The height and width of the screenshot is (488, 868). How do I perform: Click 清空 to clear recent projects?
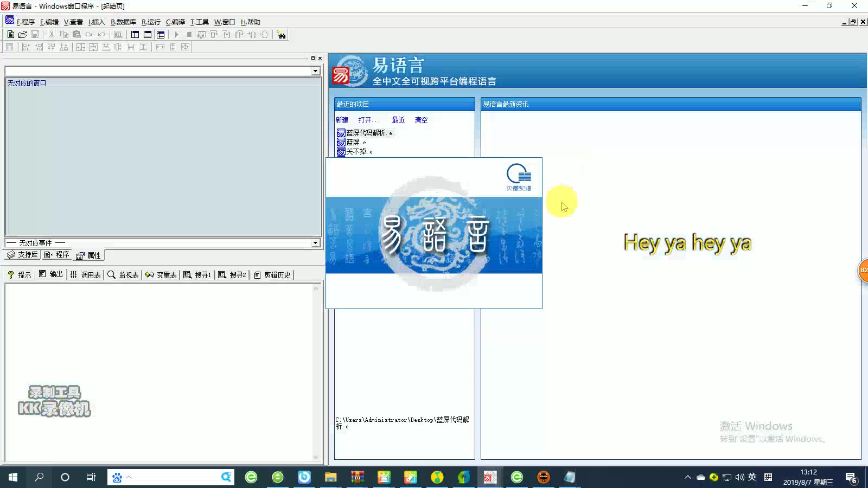[x=420, y=120]
